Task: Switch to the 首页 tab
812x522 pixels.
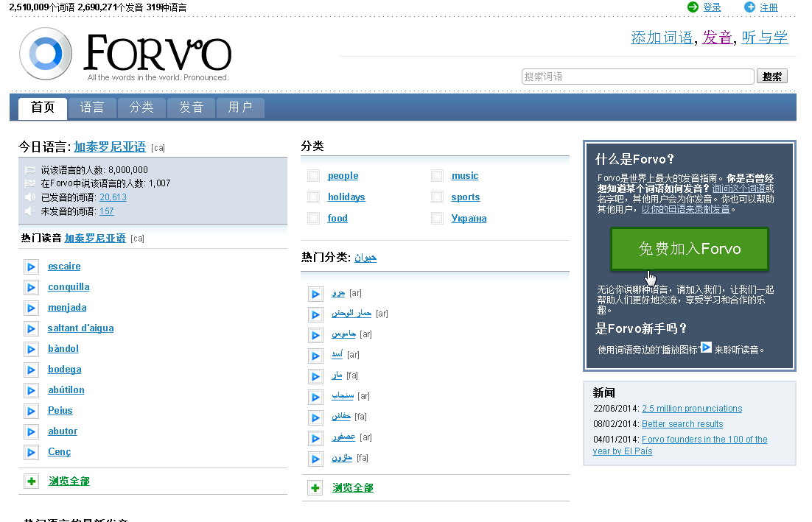Action: pyautogui.click(x=43, y=107)
